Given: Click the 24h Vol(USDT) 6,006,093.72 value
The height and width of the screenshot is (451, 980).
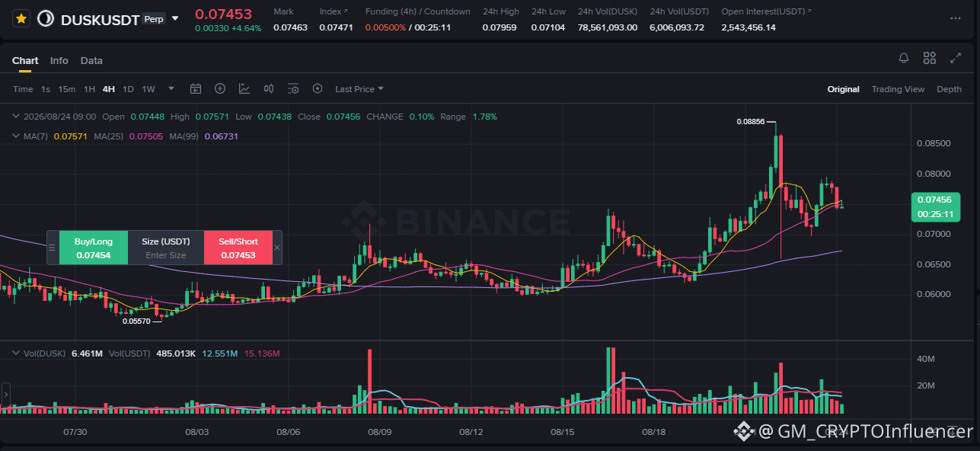Looking at the screenshot, I should [677, 27].
